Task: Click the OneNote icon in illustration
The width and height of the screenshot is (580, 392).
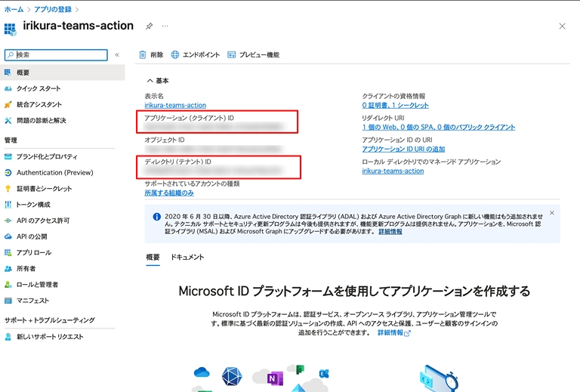Action: (x=275, y=378)
